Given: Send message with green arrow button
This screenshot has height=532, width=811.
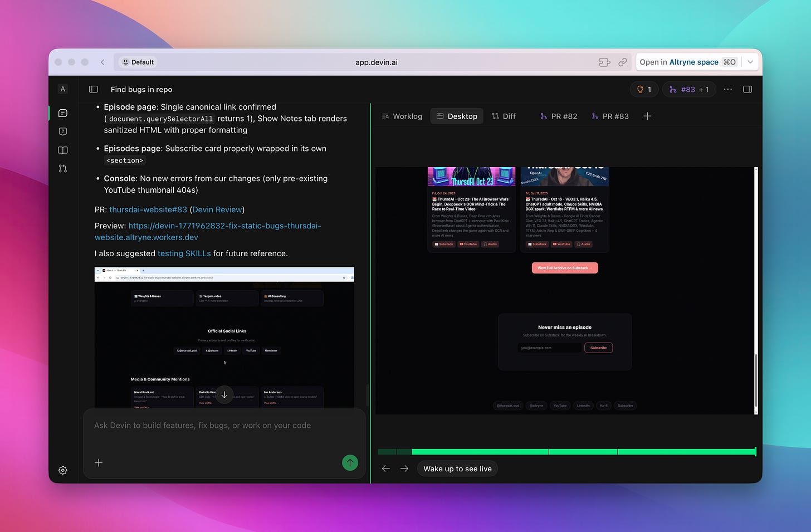Looking at the screenshot, I should (350, 462).
